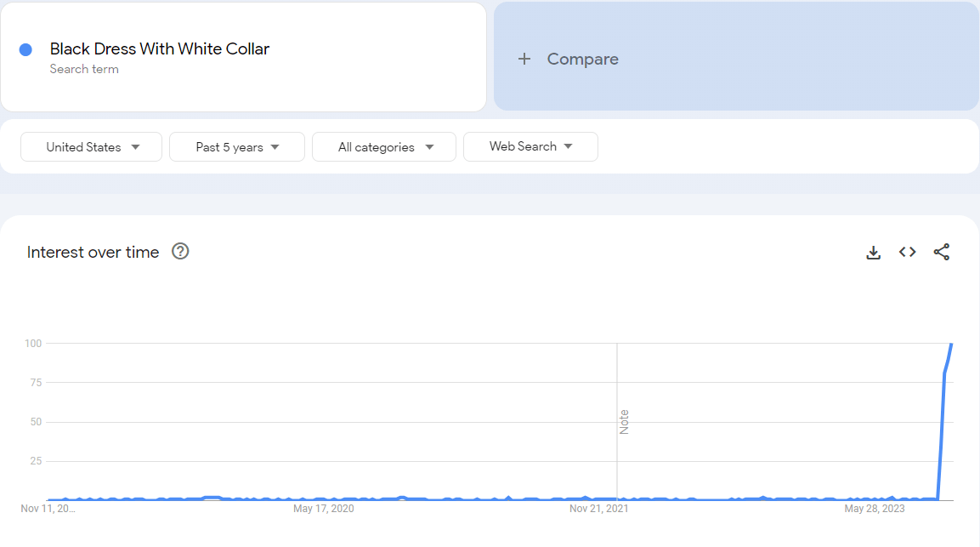Download the interest over time CSV
The height and width of the screenshot is (547, 980).
coord(873,253)
